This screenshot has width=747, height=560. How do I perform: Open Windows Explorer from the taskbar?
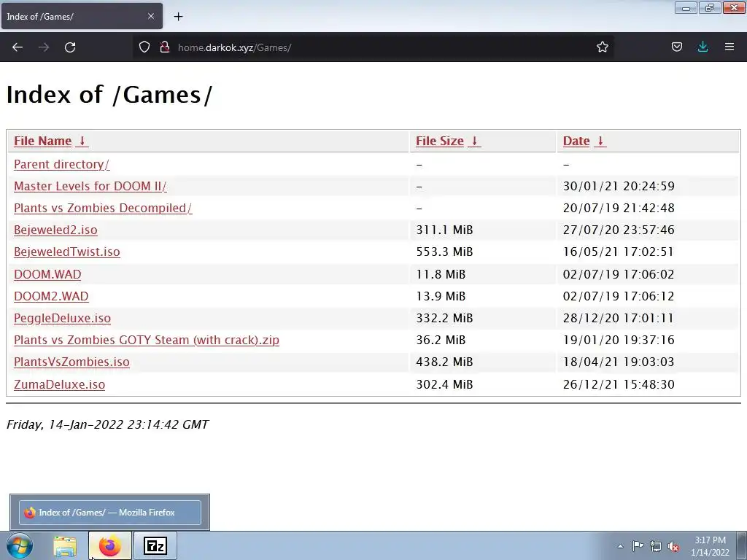[65, 546]
